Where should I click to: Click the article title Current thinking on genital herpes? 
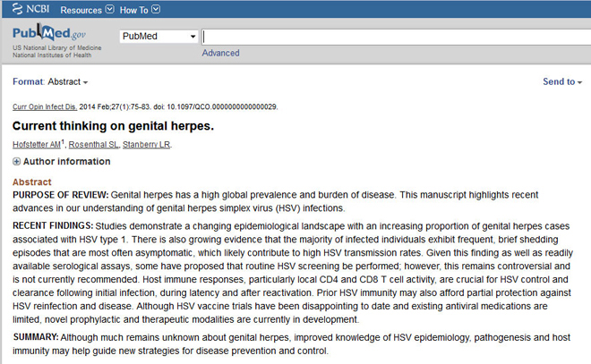click(x=113, y=126)
